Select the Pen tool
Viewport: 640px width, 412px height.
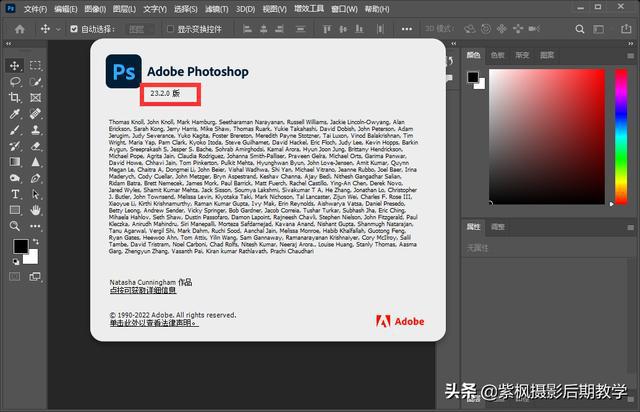35,178
